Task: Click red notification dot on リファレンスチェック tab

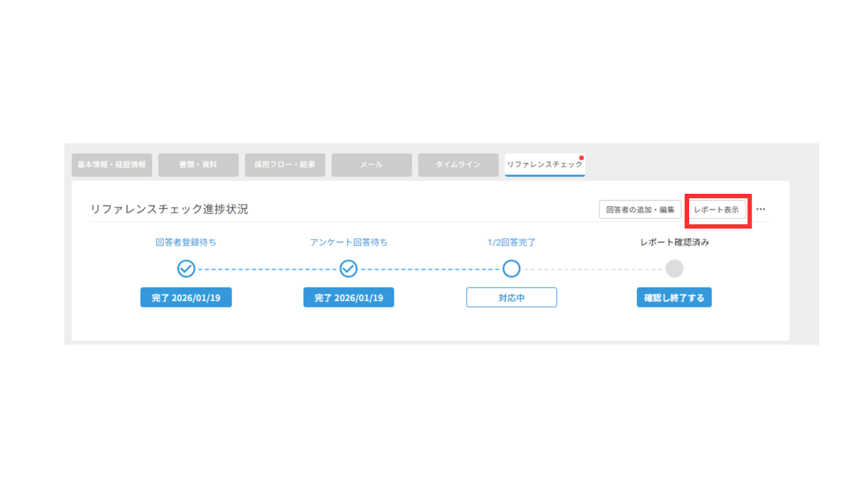Action: click(581, 158)
